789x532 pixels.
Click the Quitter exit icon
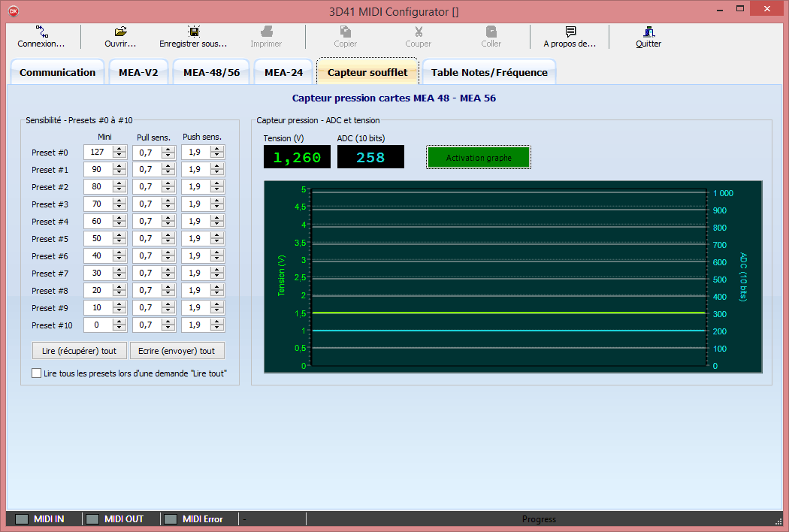[x=648, y=32]
